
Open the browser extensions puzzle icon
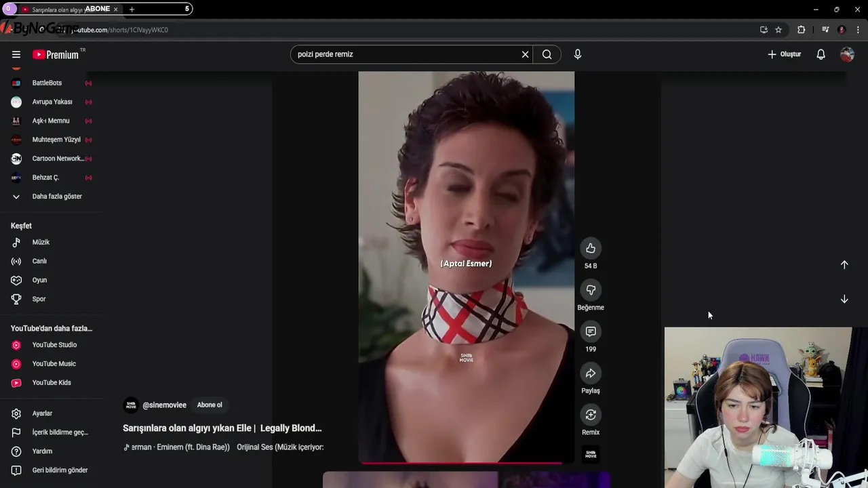pyautogui.click(x=802, y=30)
